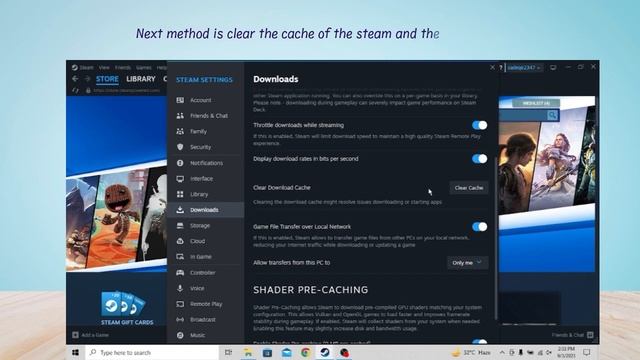The height and width of the screenshot is (360, 640).
Task: Close the Steam Settings dialog
Action: point(492,67)
